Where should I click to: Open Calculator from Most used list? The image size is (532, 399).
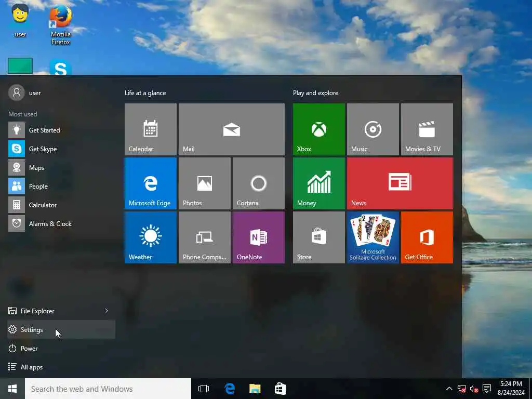(61, 205)
